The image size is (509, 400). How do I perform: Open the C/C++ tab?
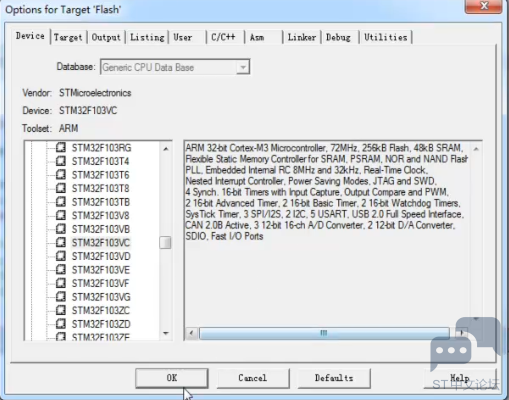click(x=223, y=37)
